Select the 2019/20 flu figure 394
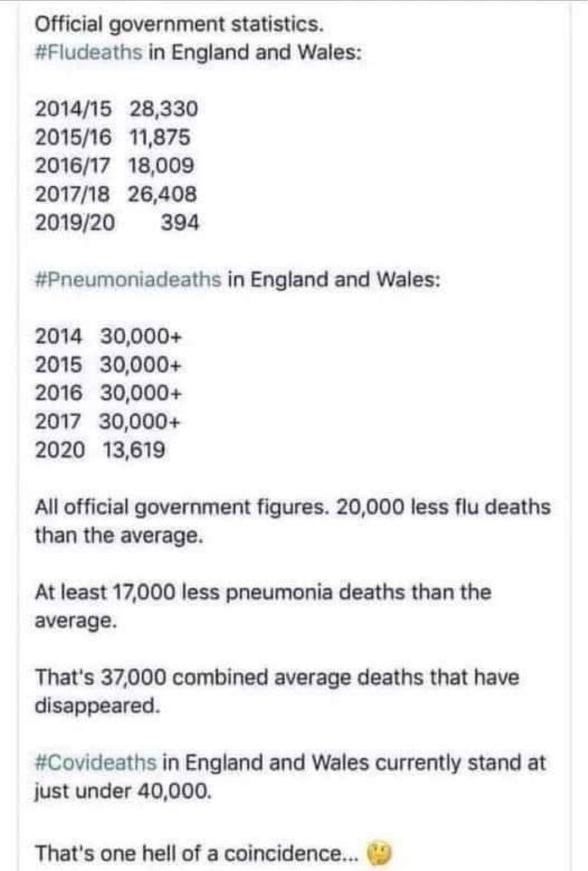The width and height of the screenshot is (588, 871). click(180, 223)
